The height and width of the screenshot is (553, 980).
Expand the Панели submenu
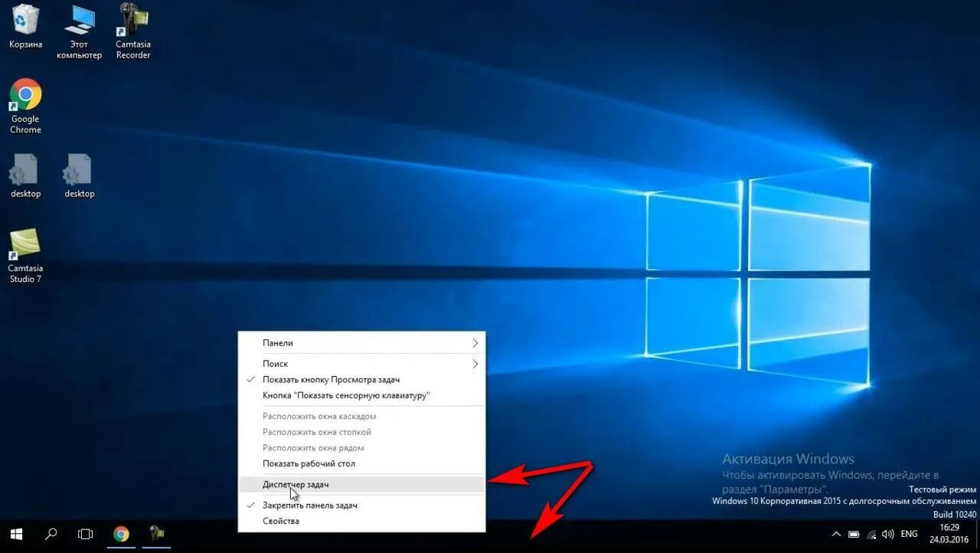pos(361,343)
